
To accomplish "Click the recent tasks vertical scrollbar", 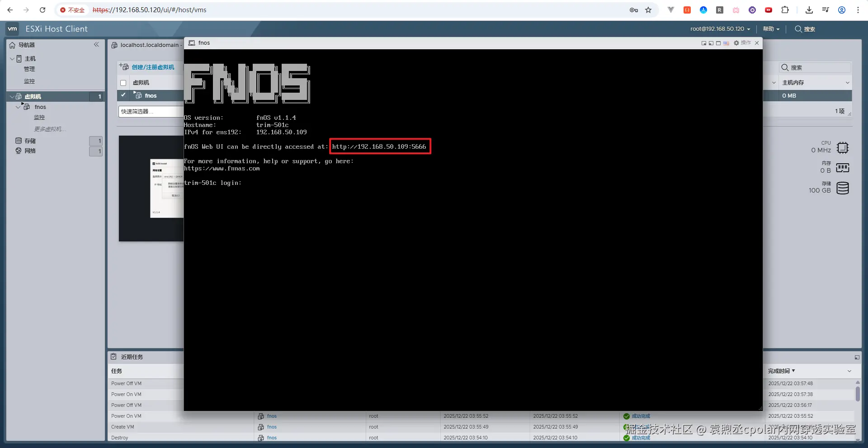I will tap(858, 393).
